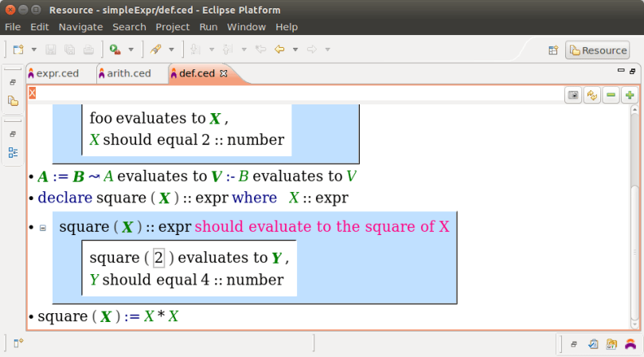The width and height of the screenshot is (644, 357).
Task: Expand the External Tools dropdown arrow
Action: (x=131, y=49)
